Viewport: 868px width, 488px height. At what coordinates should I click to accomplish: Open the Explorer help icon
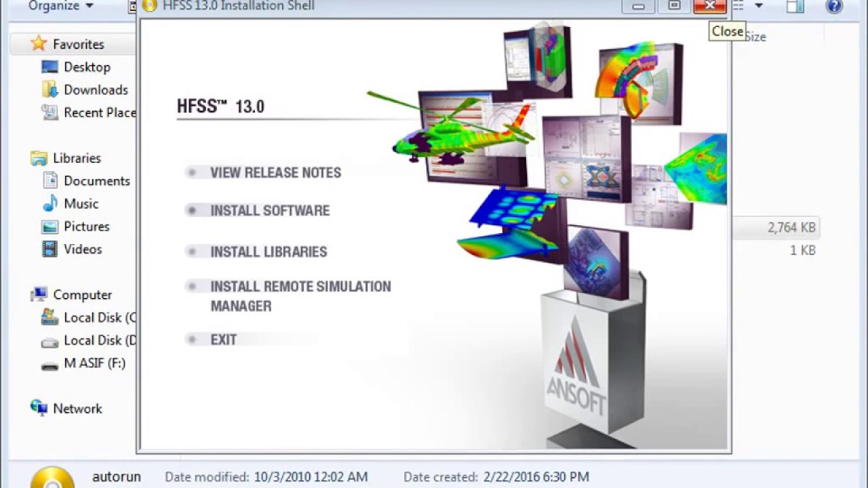click(x=834, y=6)
